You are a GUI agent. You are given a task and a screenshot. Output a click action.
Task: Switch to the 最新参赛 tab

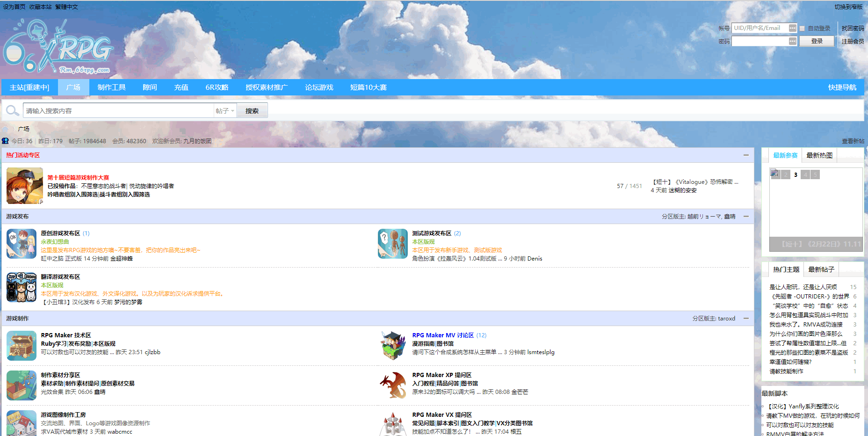tap(785, 155)
